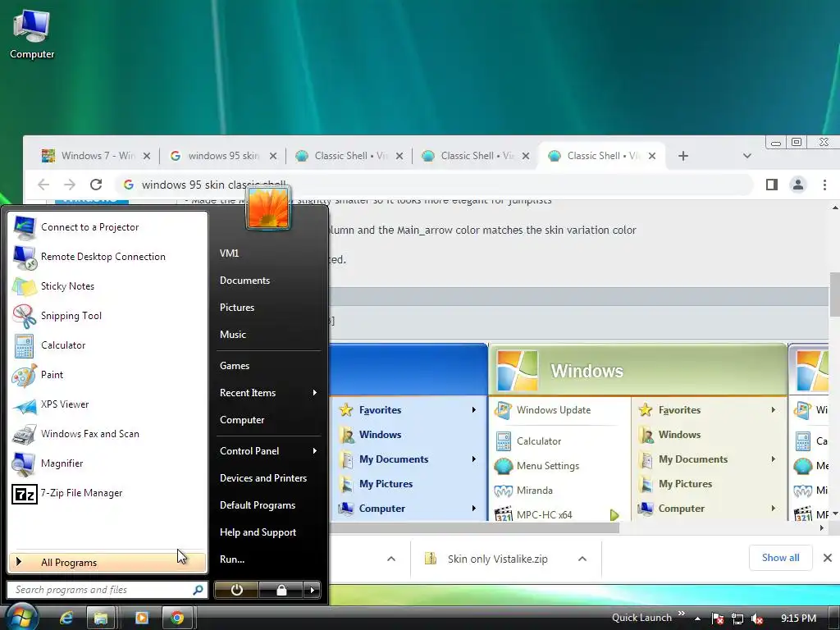
Task: Close the Chrome downloads bar
Action: (827, 558)
